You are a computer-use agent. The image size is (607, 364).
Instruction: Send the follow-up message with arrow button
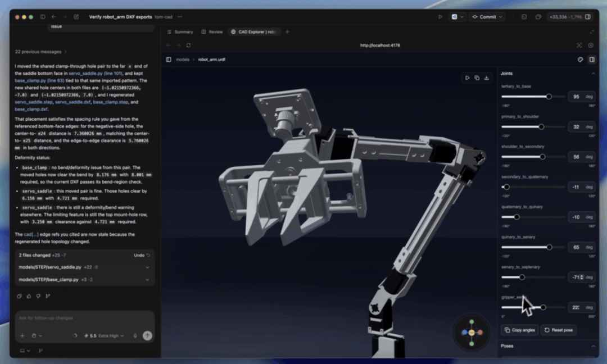click(x=147, y=336)
